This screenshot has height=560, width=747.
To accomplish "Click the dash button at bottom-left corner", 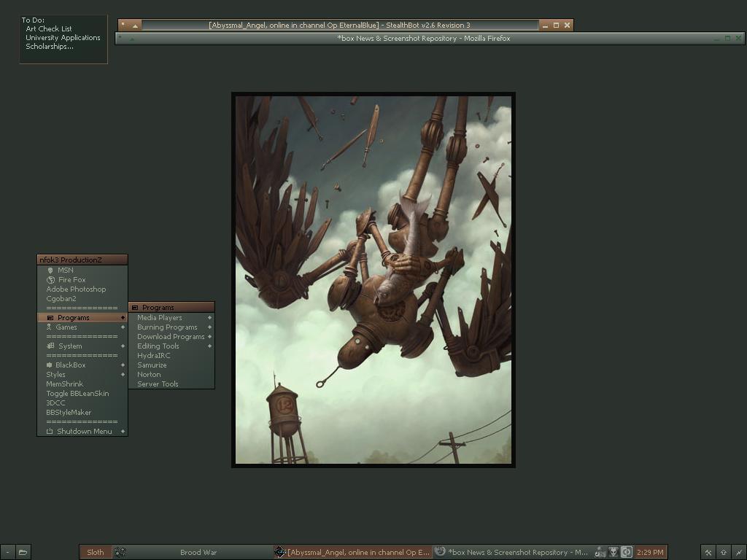I will click(7, 553).
